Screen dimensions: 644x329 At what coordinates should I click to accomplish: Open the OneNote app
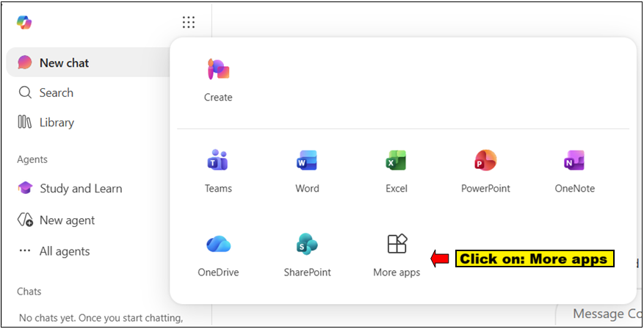click(574, 171)
